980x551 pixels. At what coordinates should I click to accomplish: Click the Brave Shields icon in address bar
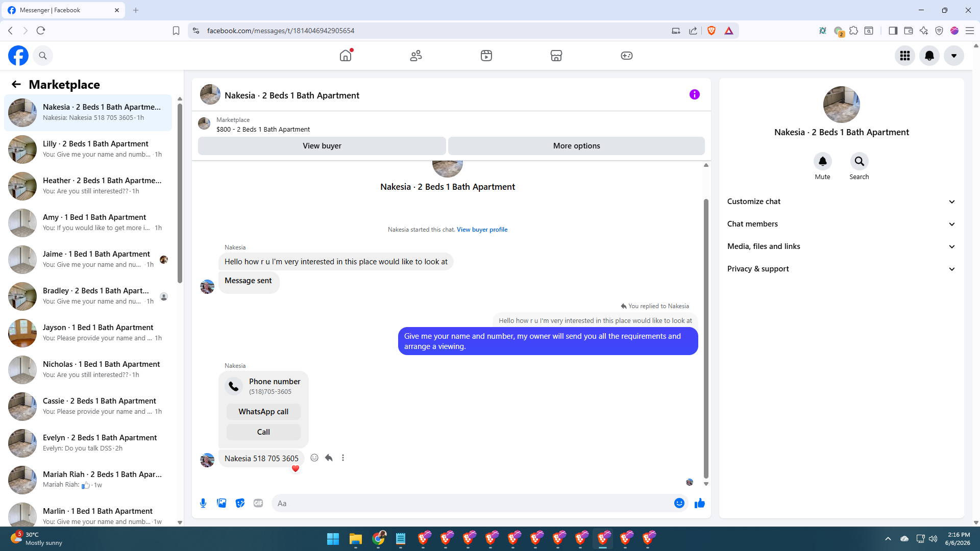pyautogui.click(x=712, y=31)
